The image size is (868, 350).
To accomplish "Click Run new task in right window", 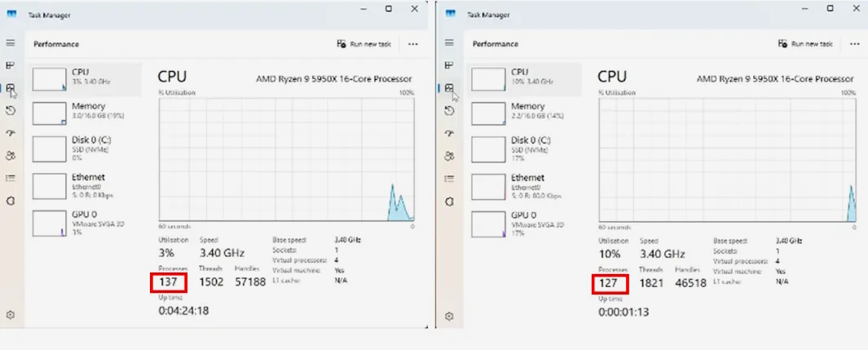I will pyautogui.click(x=804, y=44).
